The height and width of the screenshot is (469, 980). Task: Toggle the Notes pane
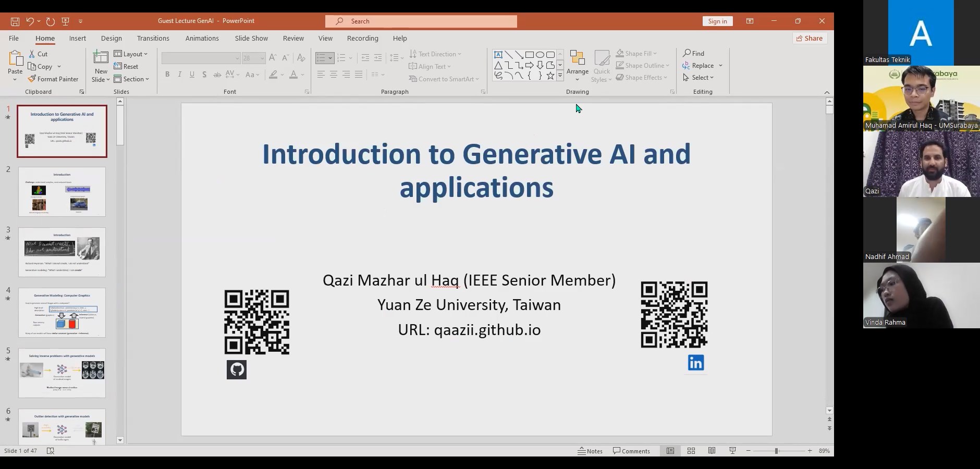[590, 451]
